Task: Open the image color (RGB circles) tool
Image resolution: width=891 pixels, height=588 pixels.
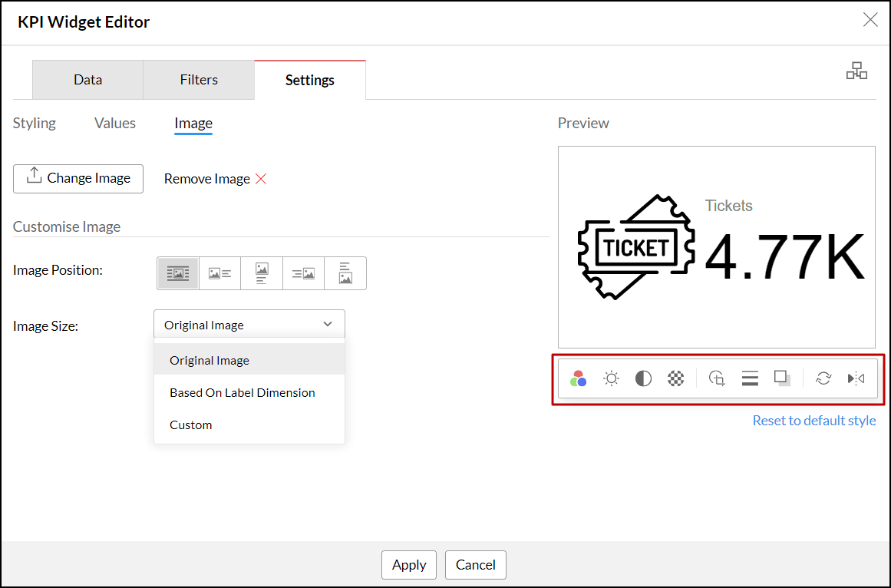Action: (x=579, y=378)
